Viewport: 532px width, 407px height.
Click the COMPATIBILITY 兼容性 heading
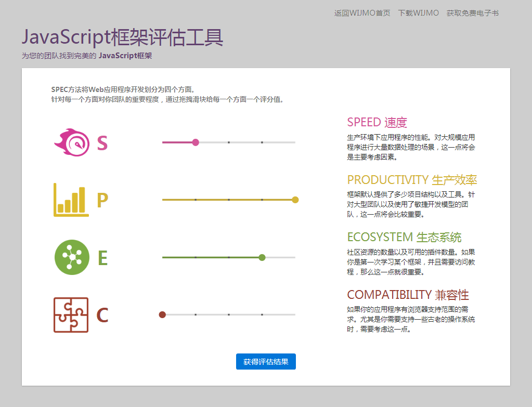pyautogui.click(x=408, y=295)
